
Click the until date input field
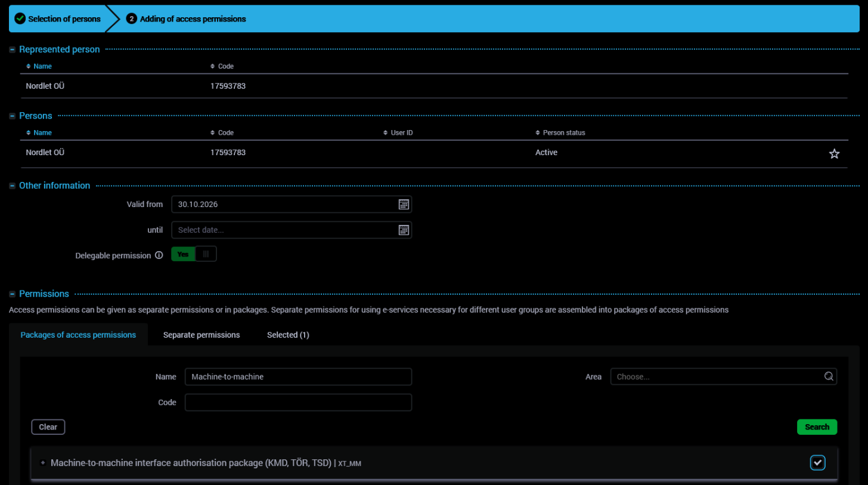292,230
